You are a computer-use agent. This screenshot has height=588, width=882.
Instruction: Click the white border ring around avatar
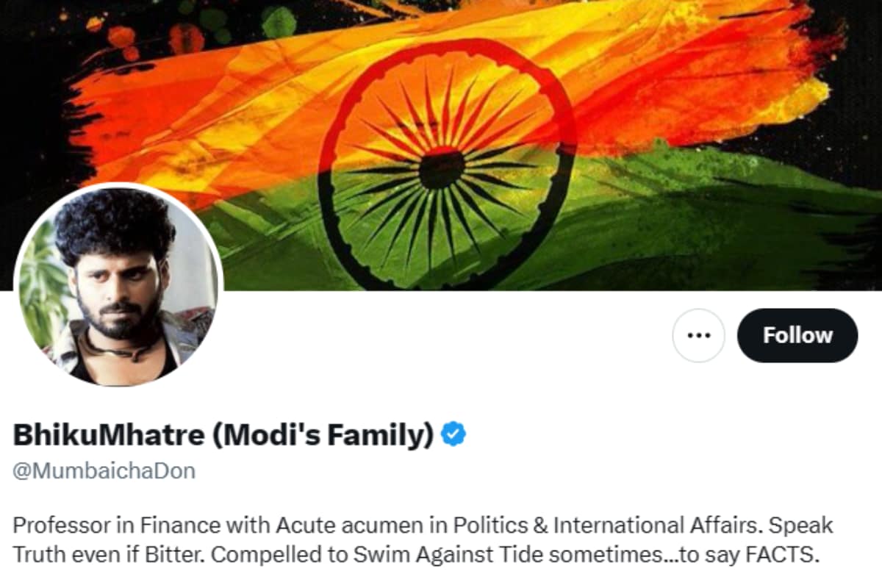click(x=118, y=183)
